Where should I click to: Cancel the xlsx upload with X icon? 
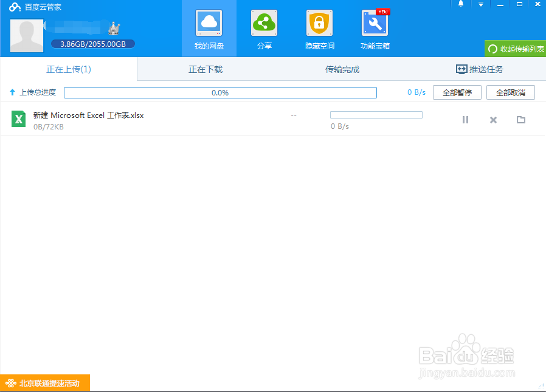(493, 120)
